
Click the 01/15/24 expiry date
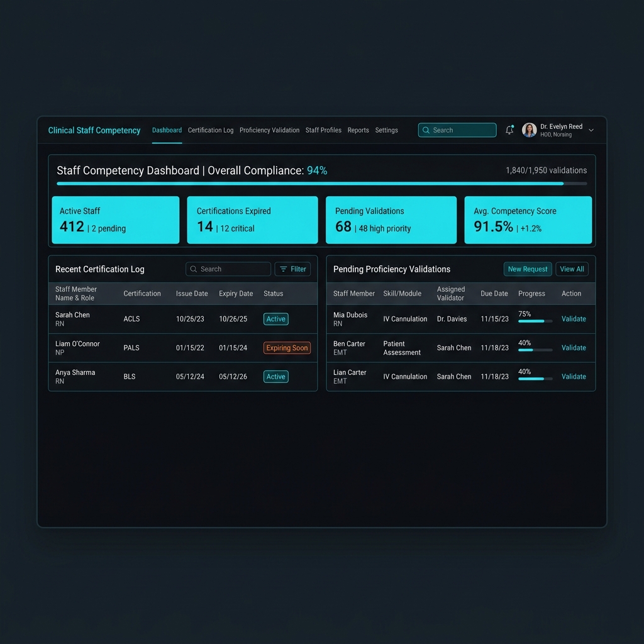233,347
